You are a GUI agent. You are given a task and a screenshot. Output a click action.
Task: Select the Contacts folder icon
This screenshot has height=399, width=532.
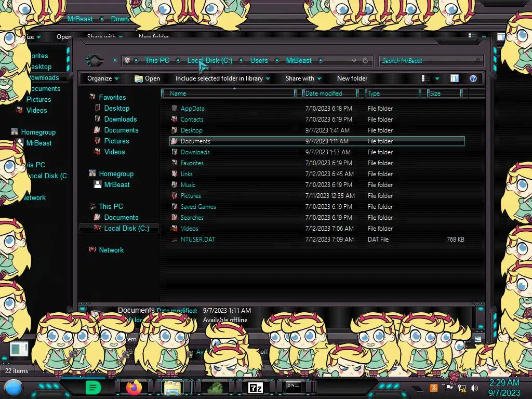coord(175,119)
